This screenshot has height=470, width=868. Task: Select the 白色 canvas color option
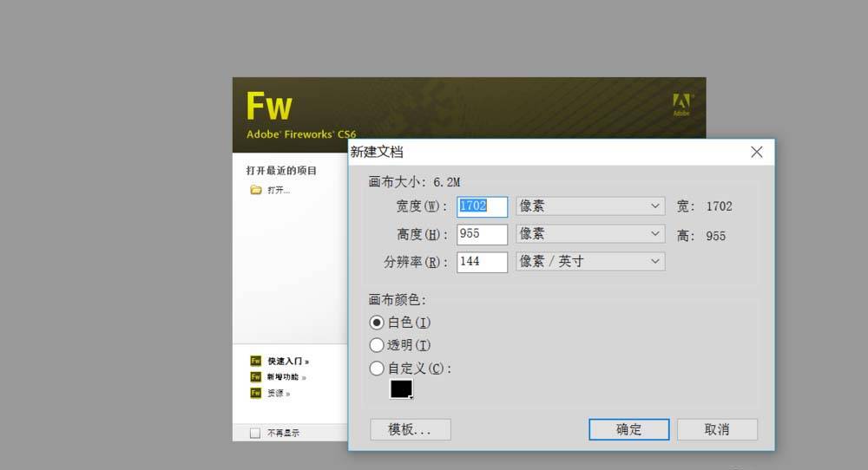[x=377, y=323]
